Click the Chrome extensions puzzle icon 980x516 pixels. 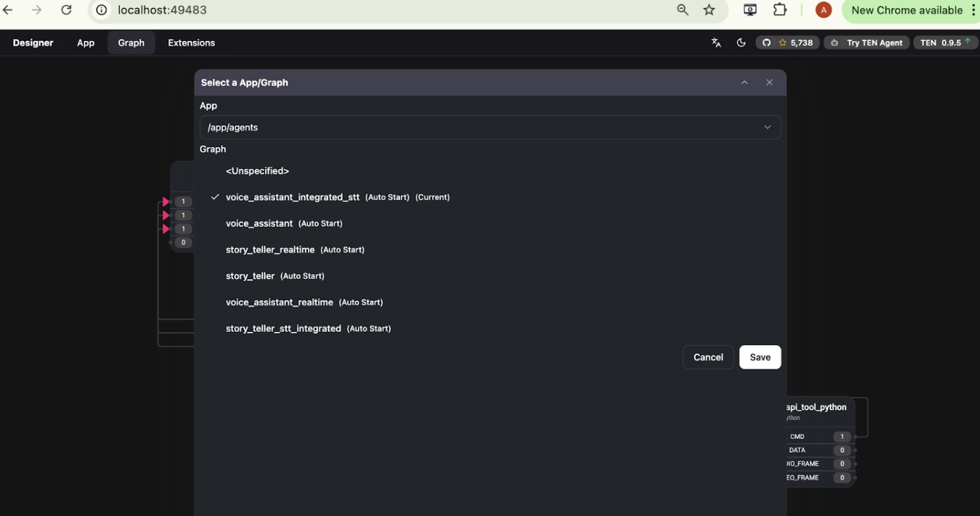click(780, 10)
